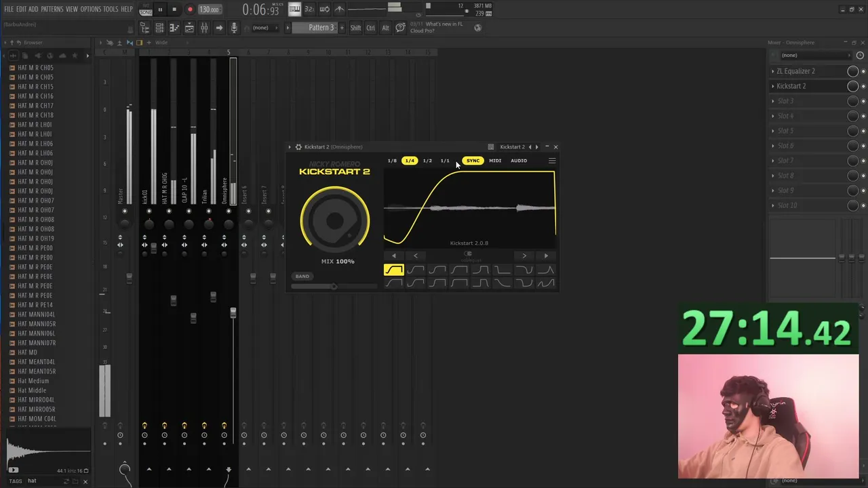This screenshot has width=868, height=488.
Task: Select next Kickstart plugin preset
Action: point(537,147)
